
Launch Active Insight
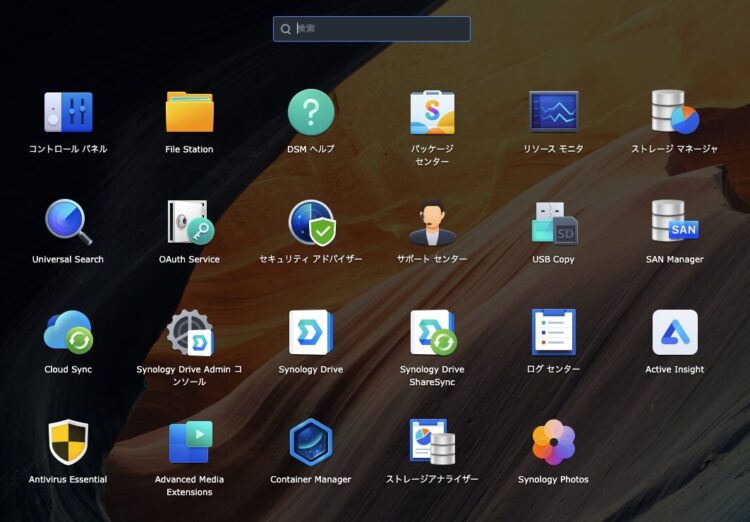pyautogui.click(x=675, y=332)
